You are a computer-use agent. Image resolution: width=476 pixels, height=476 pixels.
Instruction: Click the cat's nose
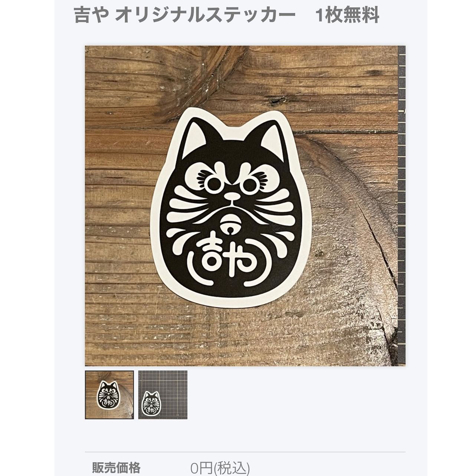click(x=232, y=195)
